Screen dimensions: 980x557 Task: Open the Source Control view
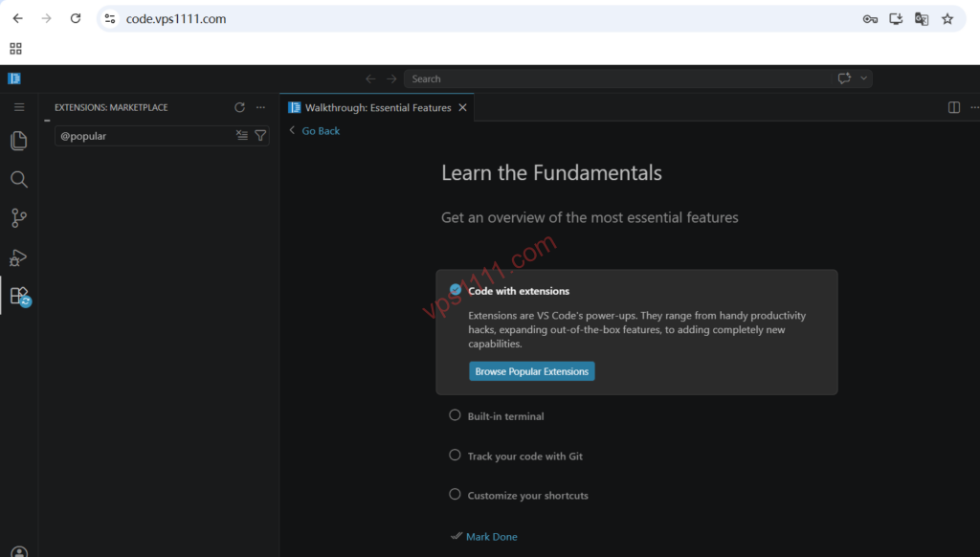[19, 218]
